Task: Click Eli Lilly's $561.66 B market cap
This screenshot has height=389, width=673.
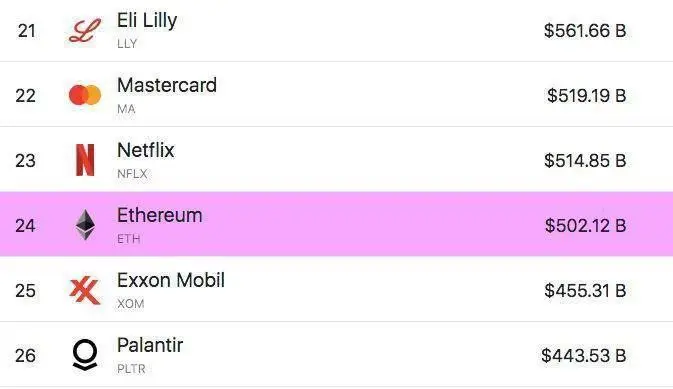Action: click(x=585, y=31)
